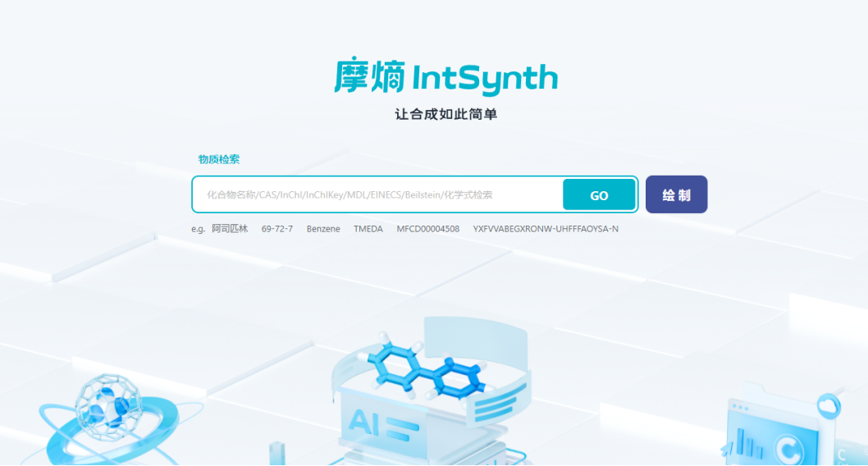Viewport: 868px width, 466px height.
Task: Select the 69-72-7 example CAS number
Action: [x=276, y=229]
